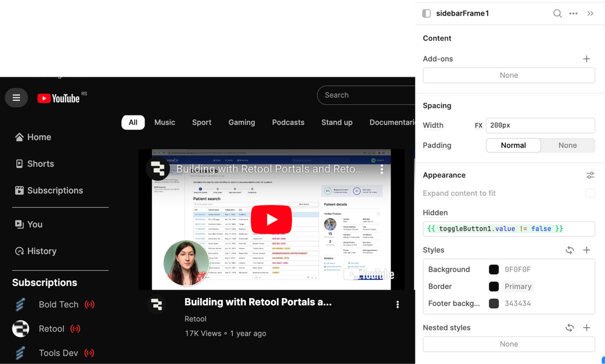Toggle the FX button for Width

point(479,125)
